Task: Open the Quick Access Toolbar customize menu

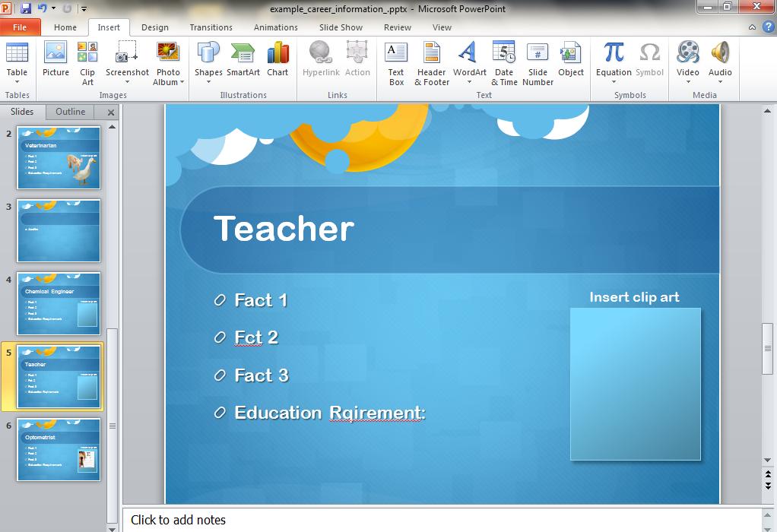Action: point(84,8)
